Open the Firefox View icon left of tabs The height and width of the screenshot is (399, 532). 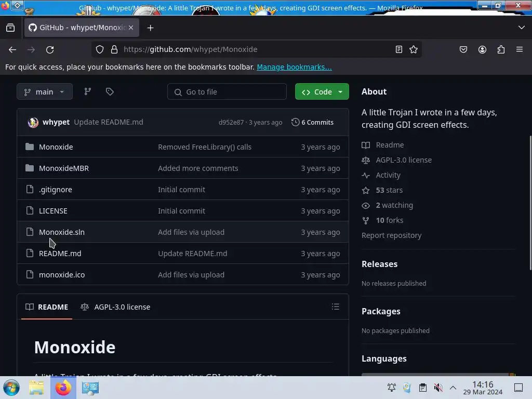coord(10,28)
